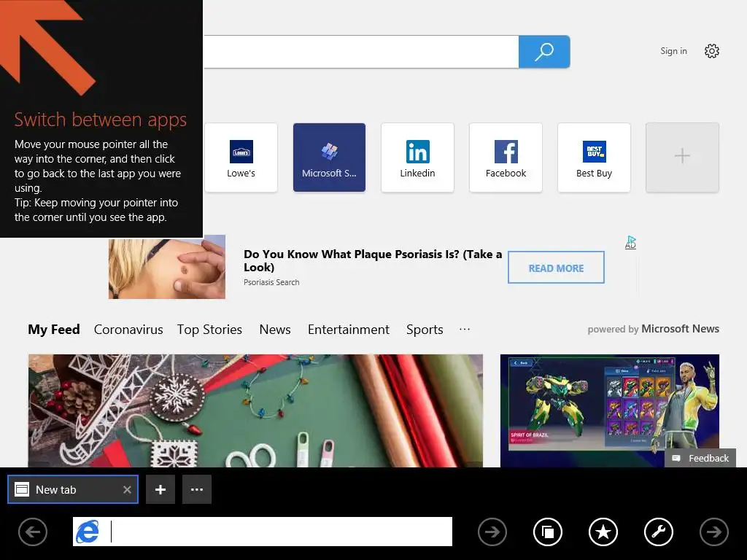
Task: Open the holiday crafts feature story image
Action: [x=255, y=411]
